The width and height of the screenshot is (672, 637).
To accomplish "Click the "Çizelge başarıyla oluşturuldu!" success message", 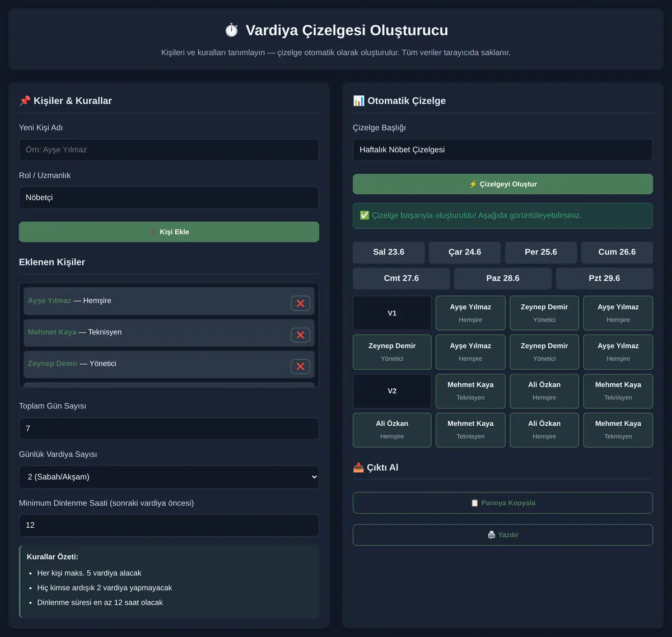I will [503, 216].
